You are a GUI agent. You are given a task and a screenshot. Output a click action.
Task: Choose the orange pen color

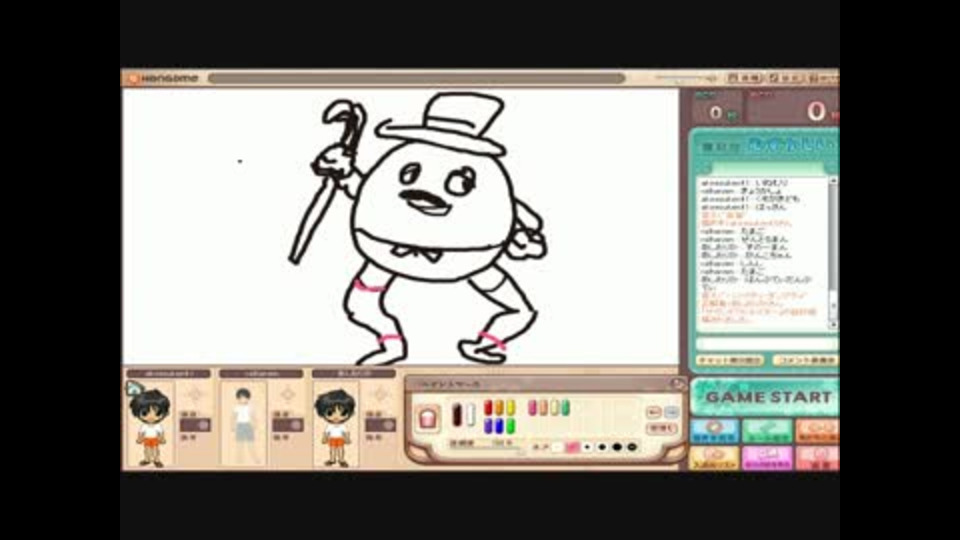(x=499, y=408)
